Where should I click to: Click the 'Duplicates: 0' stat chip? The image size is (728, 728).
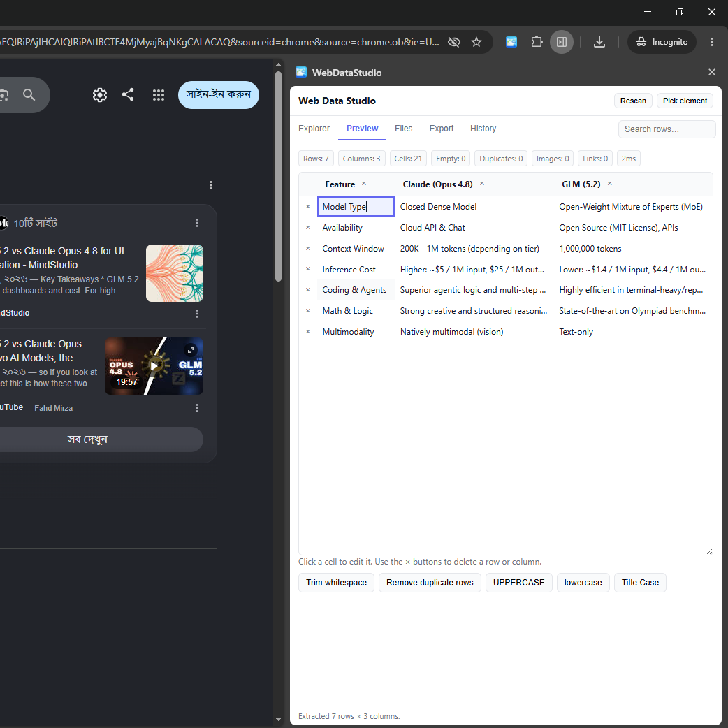point(500,159)
